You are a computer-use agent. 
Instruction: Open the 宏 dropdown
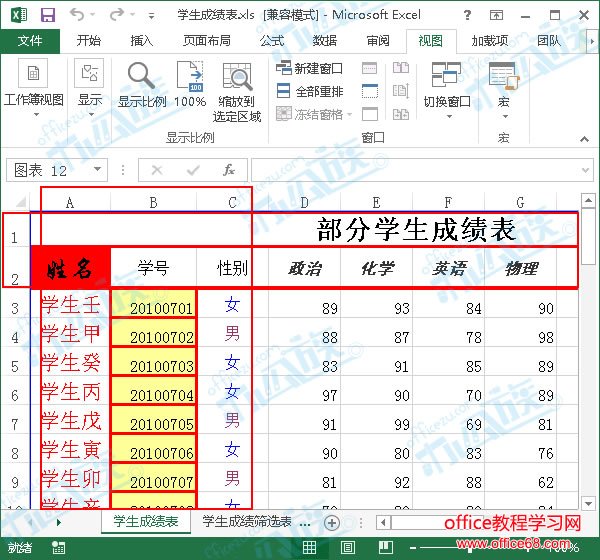503,90
